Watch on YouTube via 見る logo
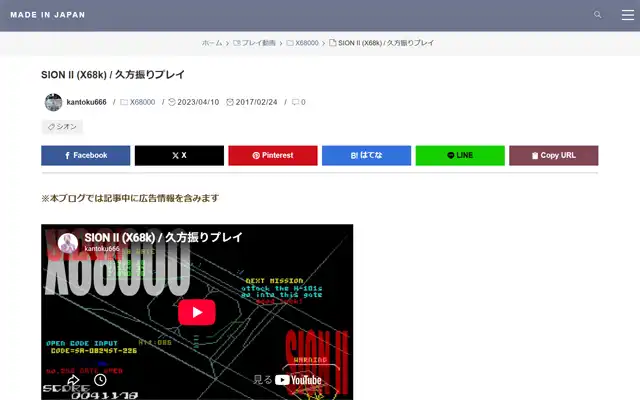The height and width of the screenshot is (400, 640). point(287,380)
